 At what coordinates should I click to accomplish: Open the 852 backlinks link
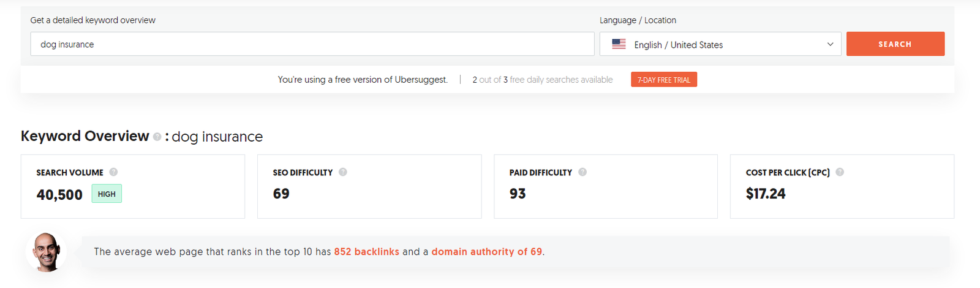[366, 252]
